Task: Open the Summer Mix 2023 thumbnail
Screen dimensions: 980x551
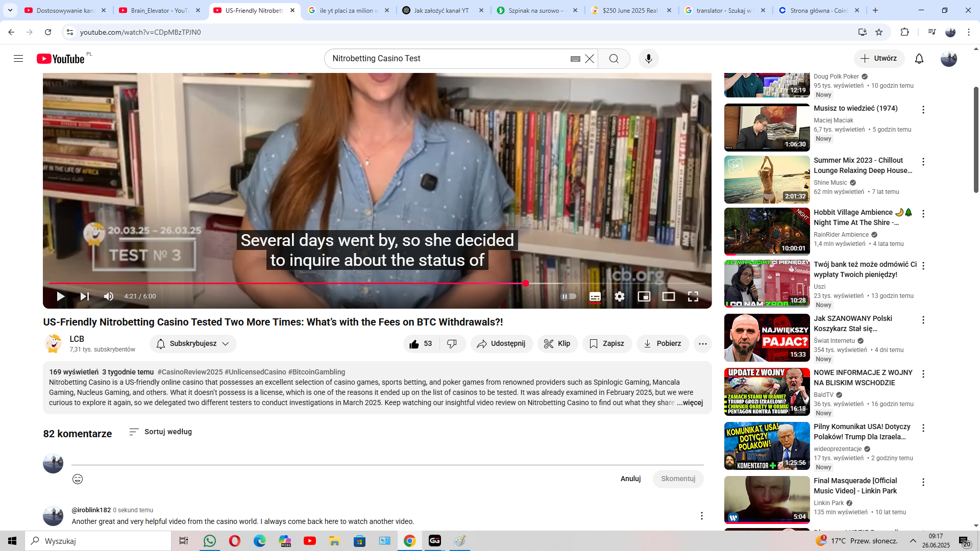Action: (767, 180)
